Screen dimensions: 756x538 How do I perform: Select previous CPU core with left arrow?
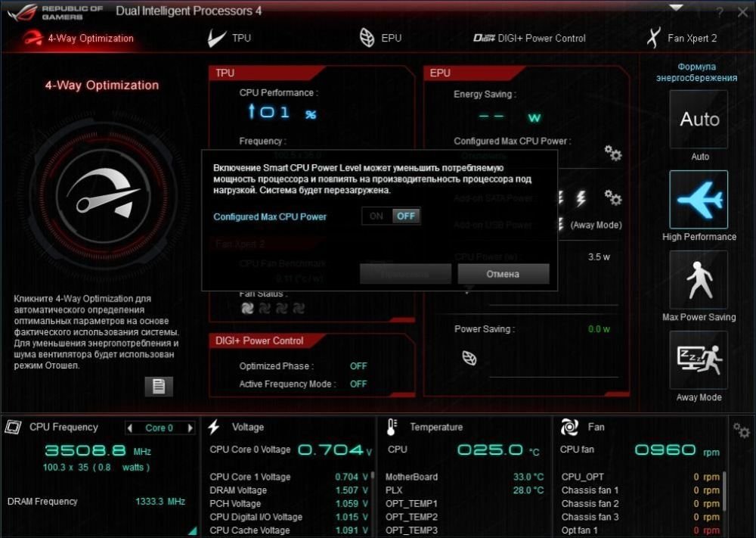[129, 428]
